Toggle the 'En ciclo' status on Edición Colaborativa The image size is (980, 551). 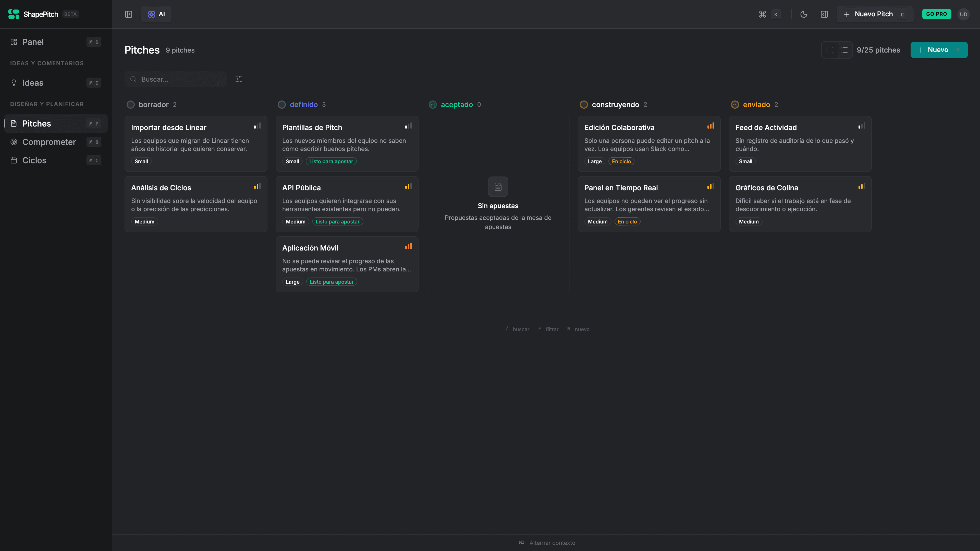tap(621, 161)
